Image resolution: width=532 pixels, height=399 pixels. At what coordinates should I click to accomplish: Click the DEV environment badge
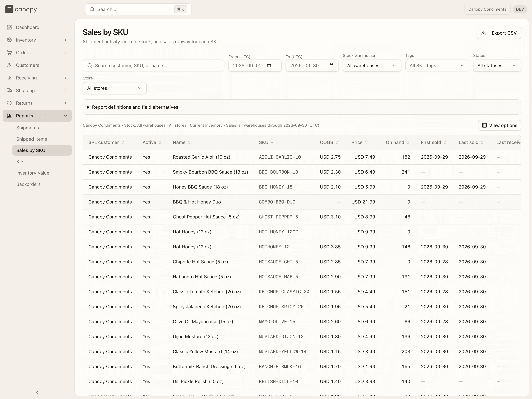point(520,9)
